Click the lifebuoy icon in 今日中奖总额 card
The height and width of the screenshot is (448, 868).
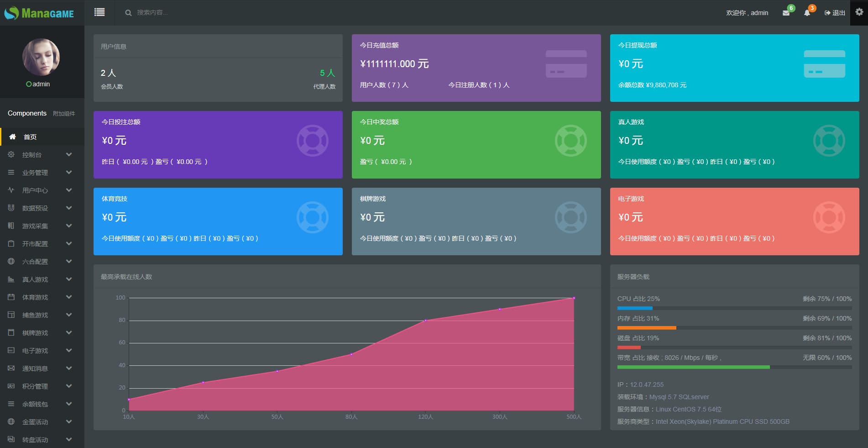pyautogui.click(x=570, y=141)
